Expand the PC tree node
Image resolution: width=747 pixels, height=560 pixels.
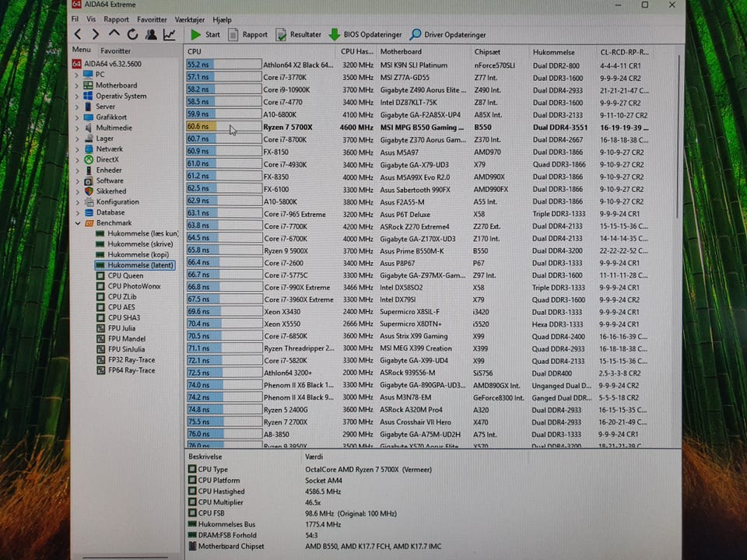click(x=77, y=75)
